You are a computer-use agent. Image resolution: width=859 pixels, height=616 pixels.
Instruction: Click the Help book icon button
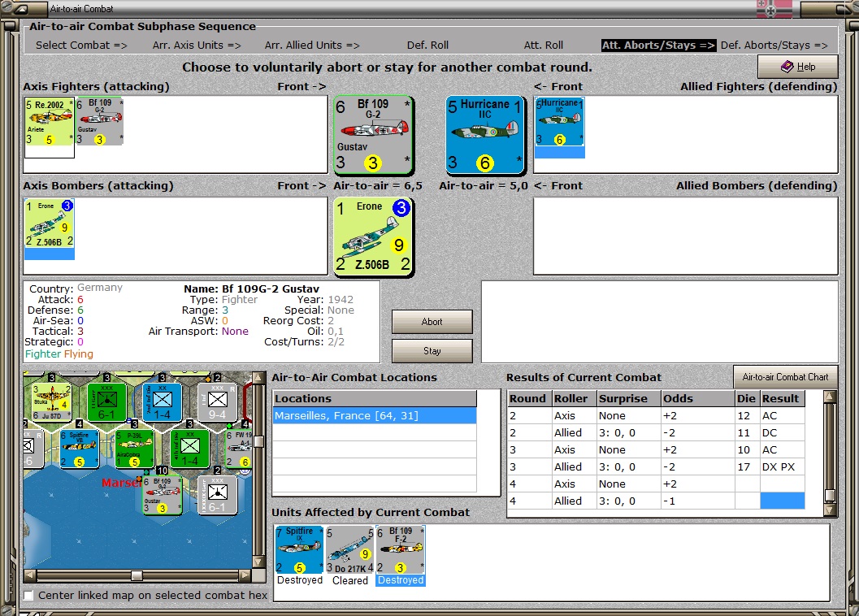(x=798, y=67)
